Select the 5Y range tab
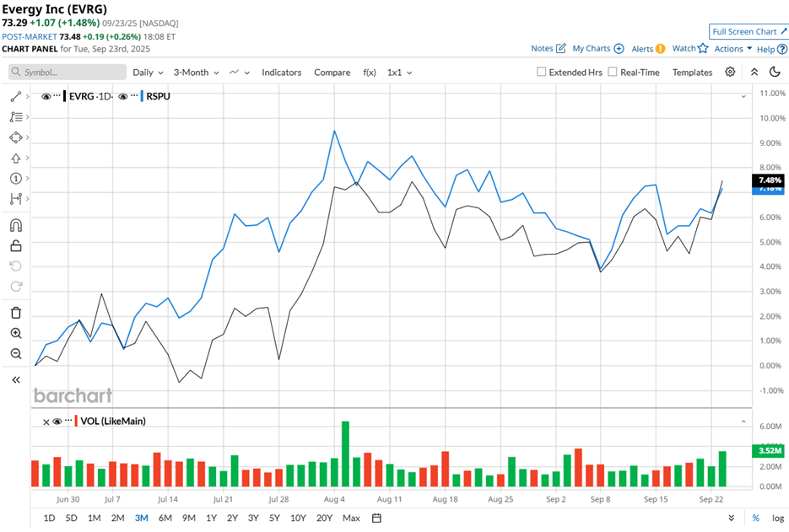This screenshot has width=789, height=532. pyautogui.click(x=274, y=518)
